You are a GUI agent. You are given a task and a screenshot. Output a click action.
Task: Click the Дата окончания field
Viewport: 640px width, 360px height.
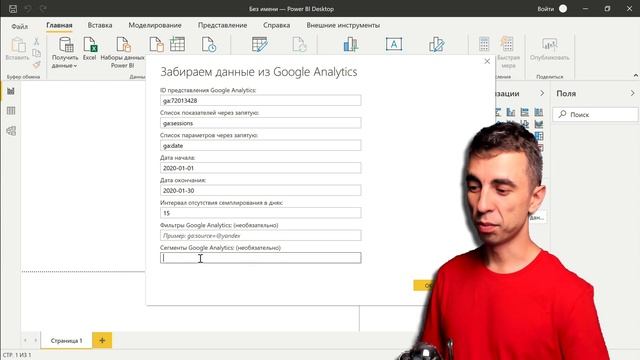260,190
